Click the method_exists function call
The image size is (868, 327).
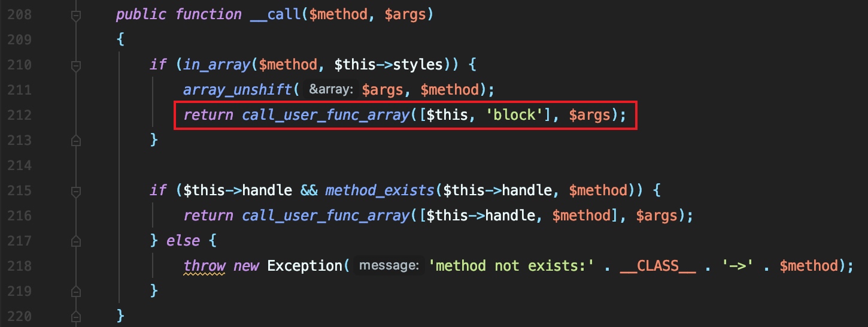coord(380,191)
